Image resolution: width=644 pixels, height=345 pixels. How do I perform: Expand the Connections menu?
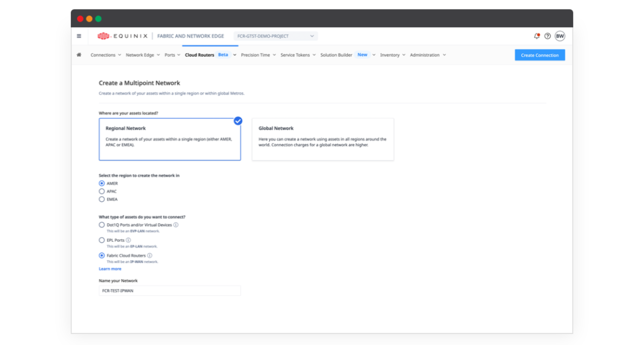(106, 55)
